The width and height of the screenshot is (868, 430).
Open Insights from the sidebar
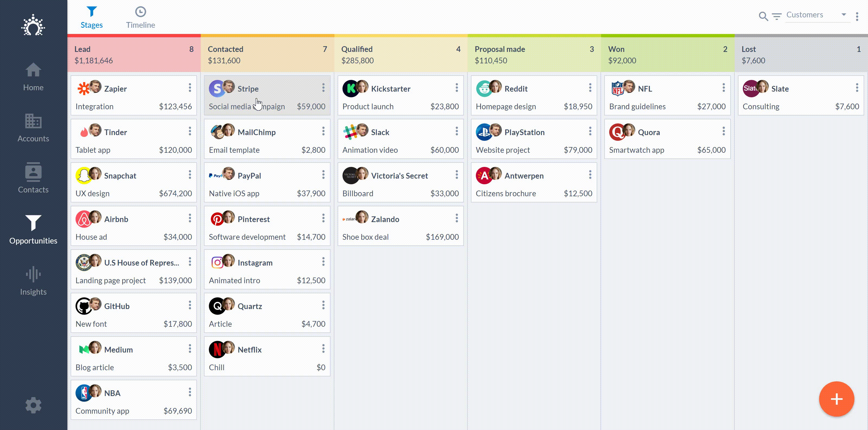click(x=33, y=281)
